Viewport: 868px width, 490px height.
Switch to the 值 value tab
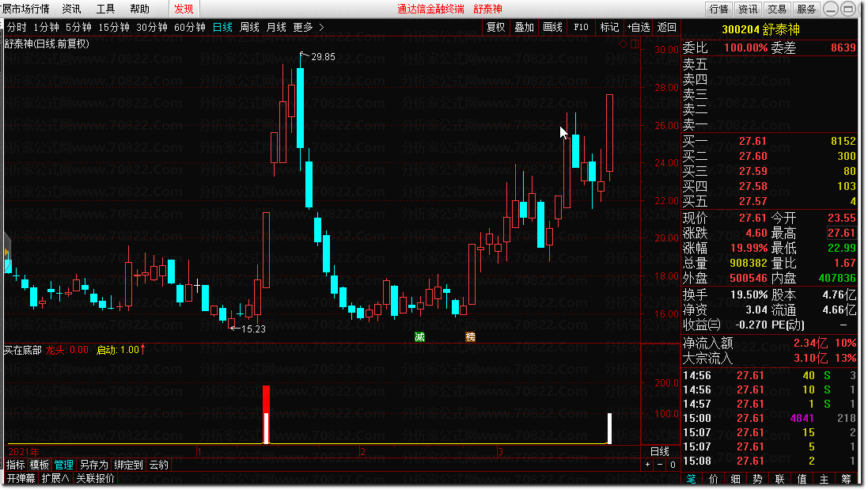[802, 479]
